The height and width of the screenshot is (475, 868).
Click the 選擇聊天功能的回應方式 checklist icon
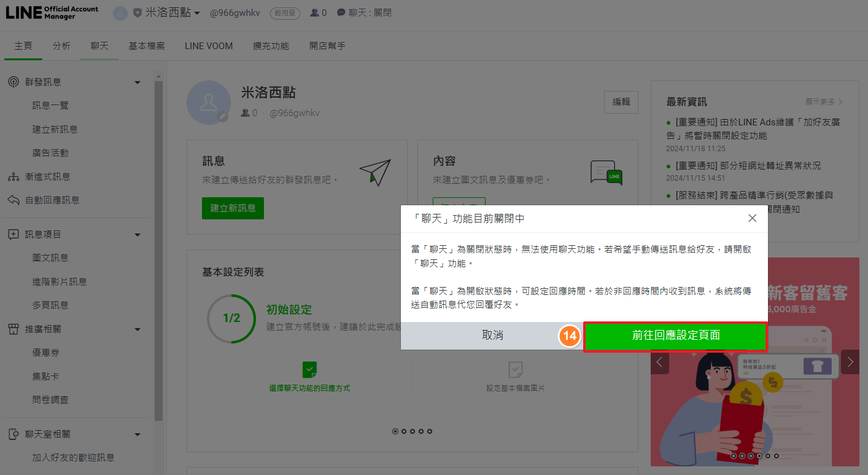pyautogui.click(x=310, y=369)
